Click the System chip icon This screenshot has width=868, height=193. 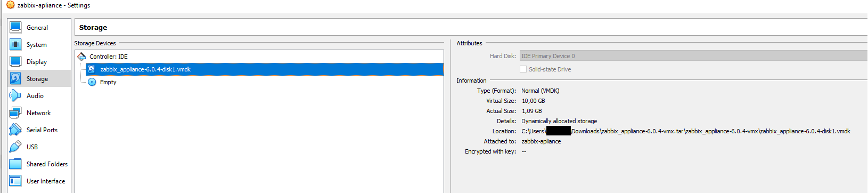(x=15, y=44)
